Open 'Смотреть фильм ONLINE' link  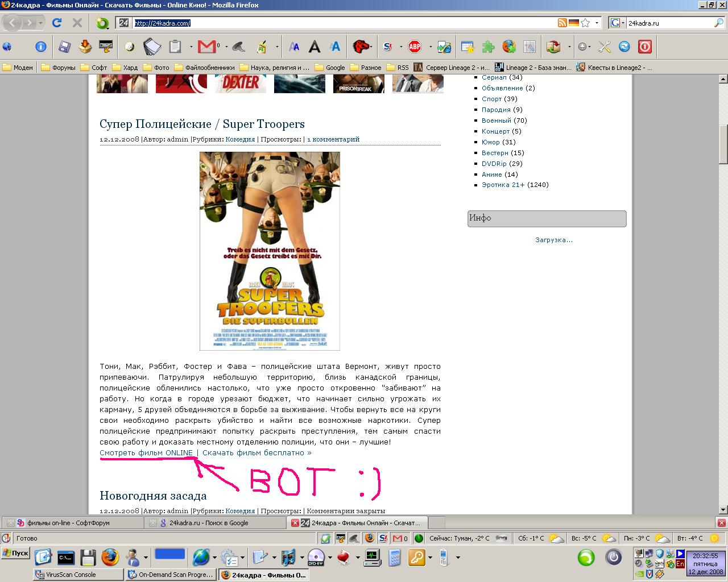click(x=146, y=453)
